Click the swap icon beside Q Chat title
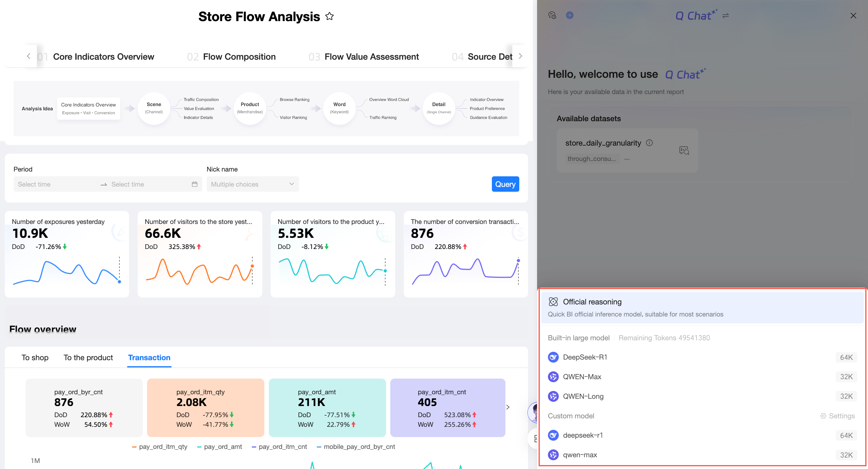This screenshot has height=469, width=868. click(x=725, y=16)
